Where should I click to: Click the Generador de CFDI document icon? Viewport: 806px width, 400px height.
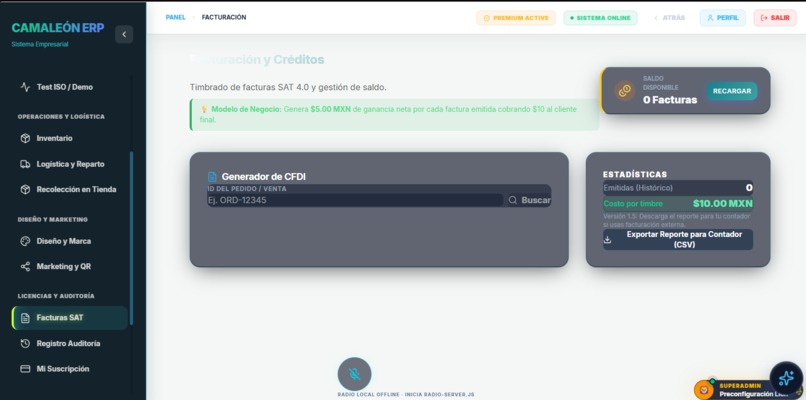[212, 177]
